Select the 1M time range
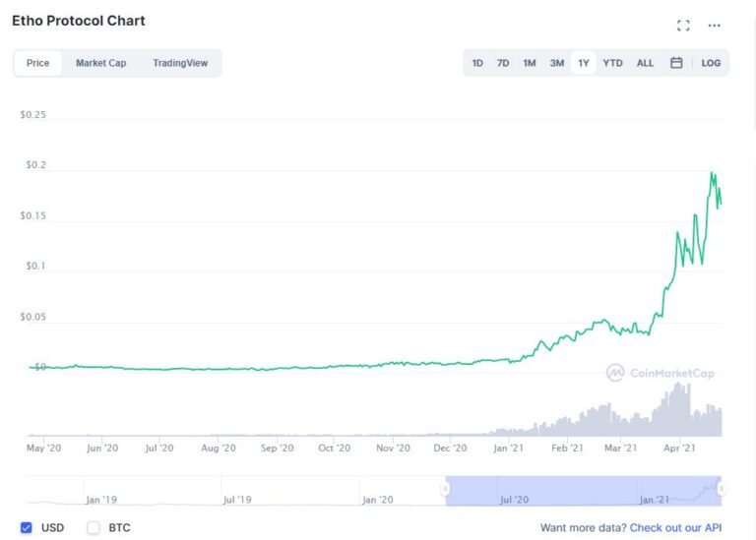Screen dimensions: 756x540 click(x=530, y=63)
